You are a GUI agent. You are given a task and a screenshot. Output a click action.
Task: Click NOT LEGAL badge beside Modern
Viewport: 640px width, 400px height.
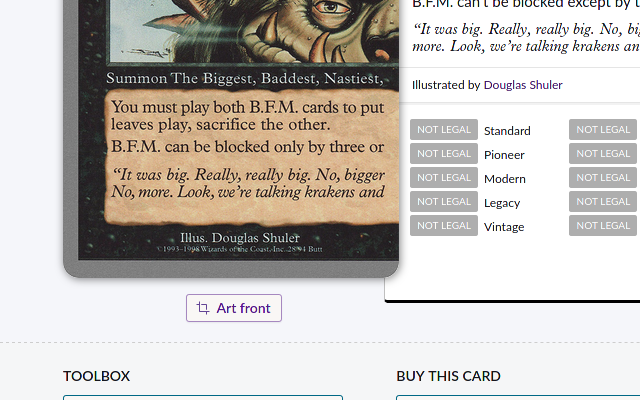click(x=444, y=178)
